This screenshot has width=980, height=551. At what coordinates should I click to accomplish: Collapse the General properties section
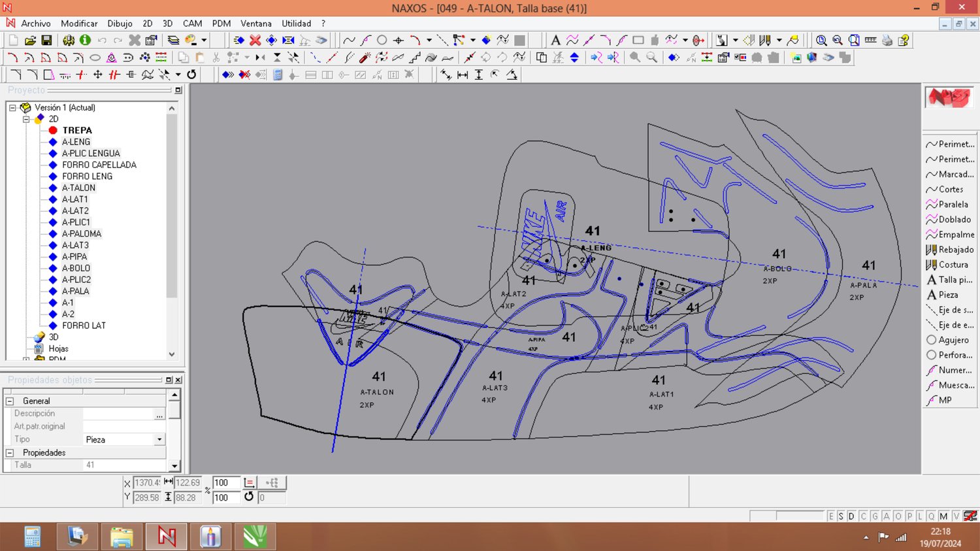tap(10, 401)
